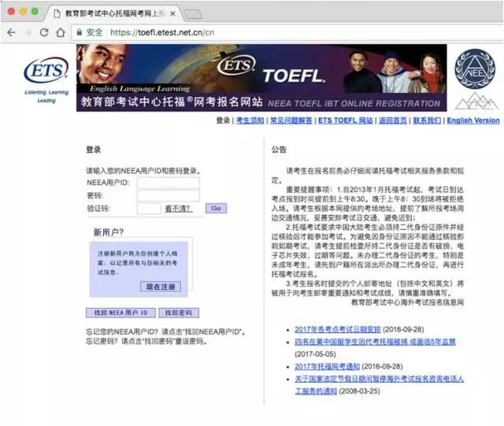Open 常见问题解答 in the navigation bar

coord(291,120)
